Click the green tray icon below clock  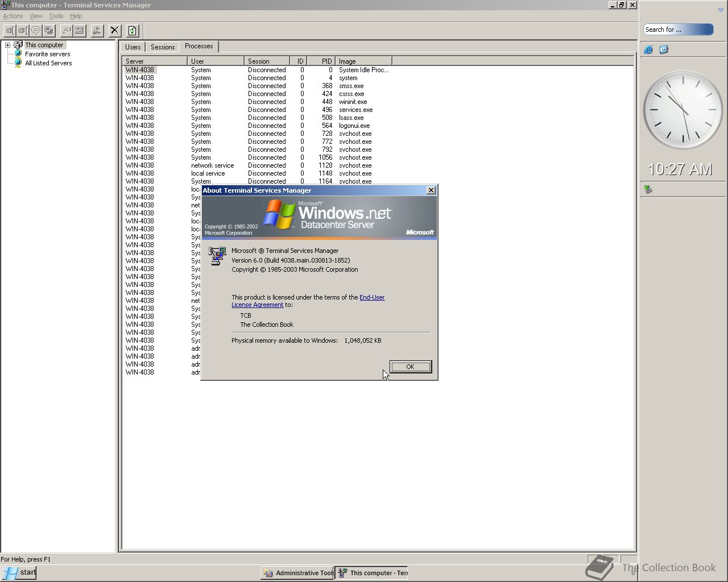pos(648,189)
